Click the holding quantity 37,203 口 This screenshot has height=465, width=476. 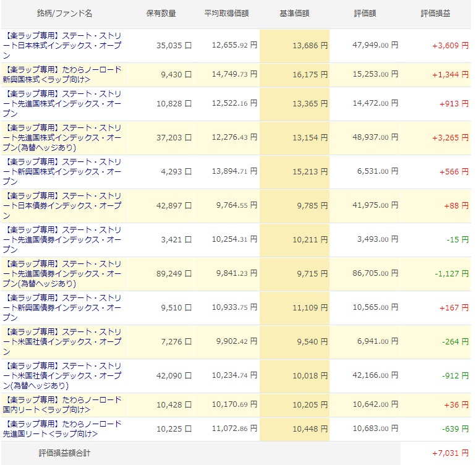pos(174,138)
